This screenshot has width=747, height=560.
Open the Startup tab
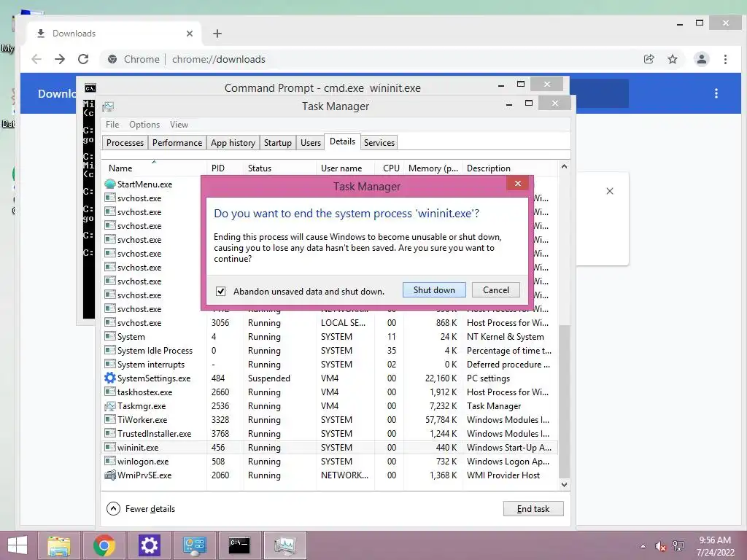[x=278, y=143]
